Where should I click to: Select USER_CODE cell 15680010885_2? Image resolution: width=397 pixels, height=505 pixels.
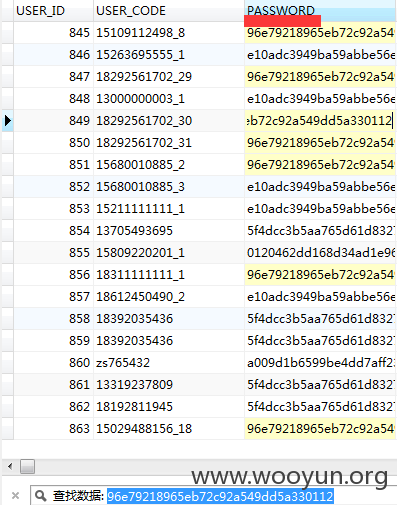click(x=169, y=165)
